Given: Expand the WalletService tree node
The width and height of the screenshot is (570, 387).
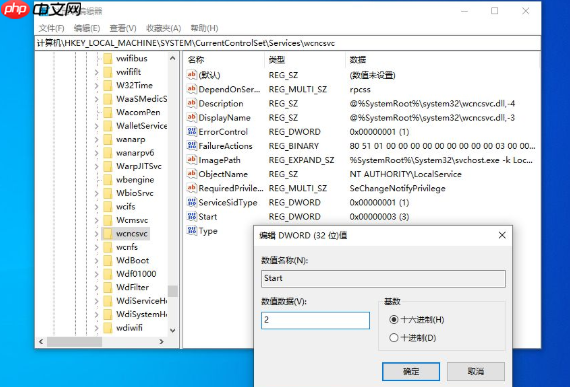Looking at the screenshot, I should 96,126.
